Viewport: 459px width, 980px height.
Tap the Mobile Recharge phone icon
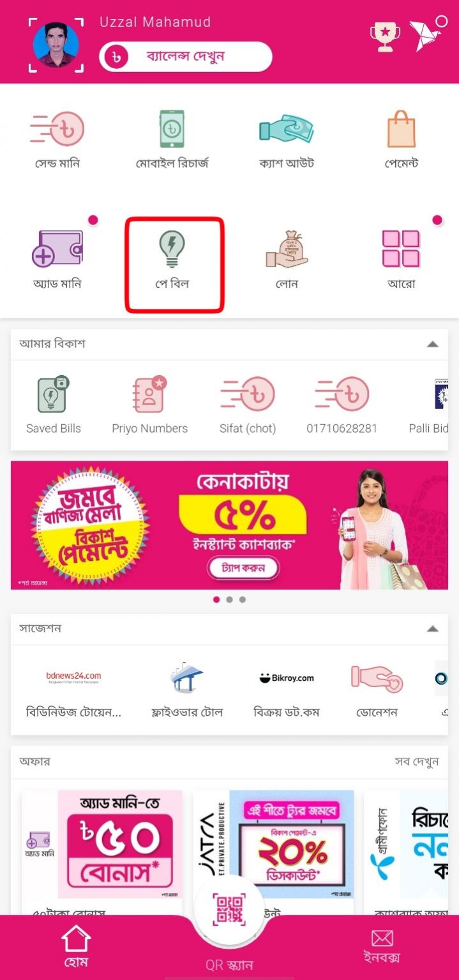tap(172, 130)
